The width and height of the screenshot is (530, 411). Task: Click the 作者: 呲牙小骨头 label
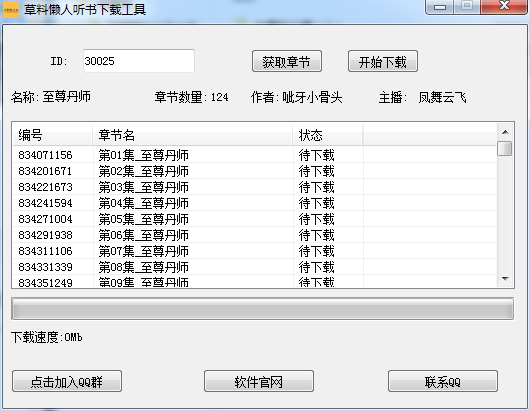coord(296,97)
